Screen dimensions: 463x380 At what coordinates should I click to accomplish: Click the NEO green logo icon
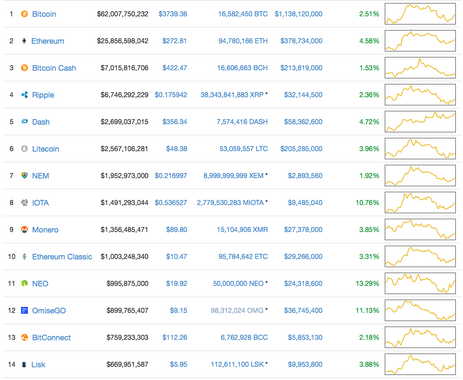coord(24,283)
